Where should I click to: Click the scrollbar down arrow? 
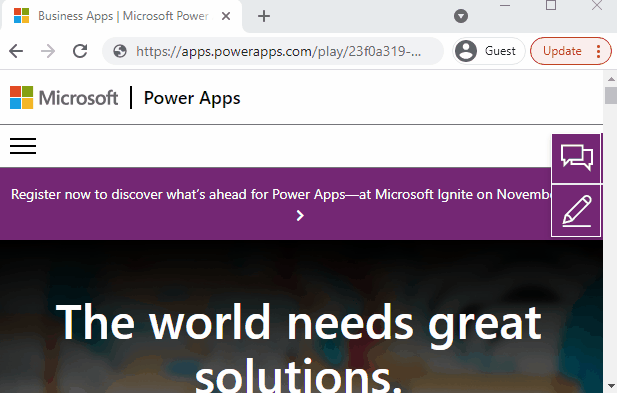point(611,386)
